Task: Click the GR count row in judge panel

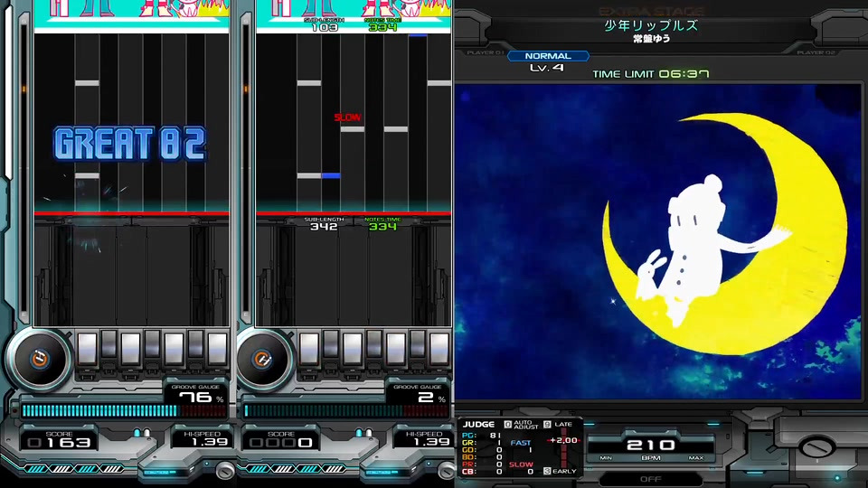Action: (x=482, y=443)
